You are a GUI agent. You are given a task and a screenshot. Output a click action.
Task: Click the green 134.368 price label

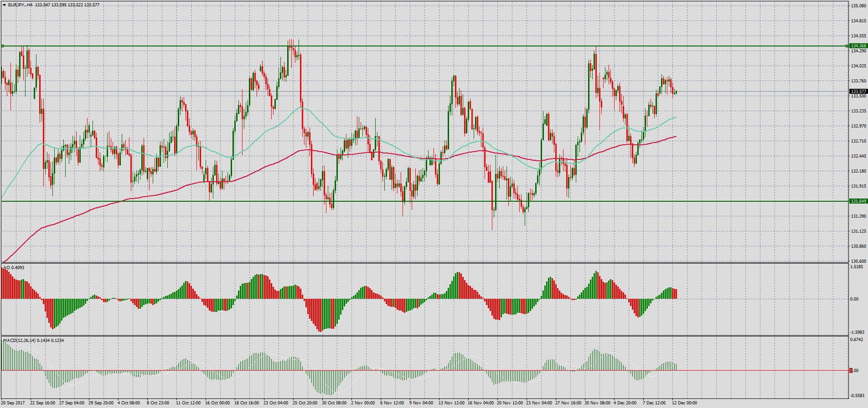(x=858, y=46)
